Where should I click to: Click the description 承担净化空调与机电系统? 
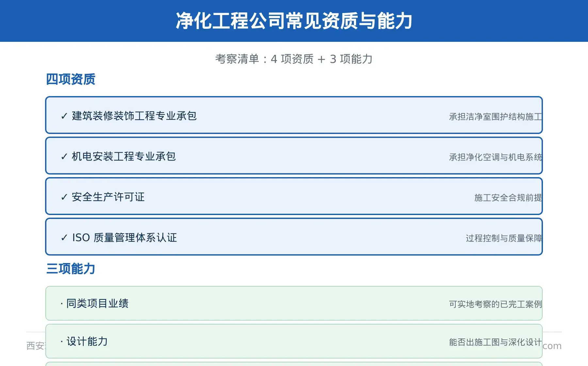click(x=496, y=157)
